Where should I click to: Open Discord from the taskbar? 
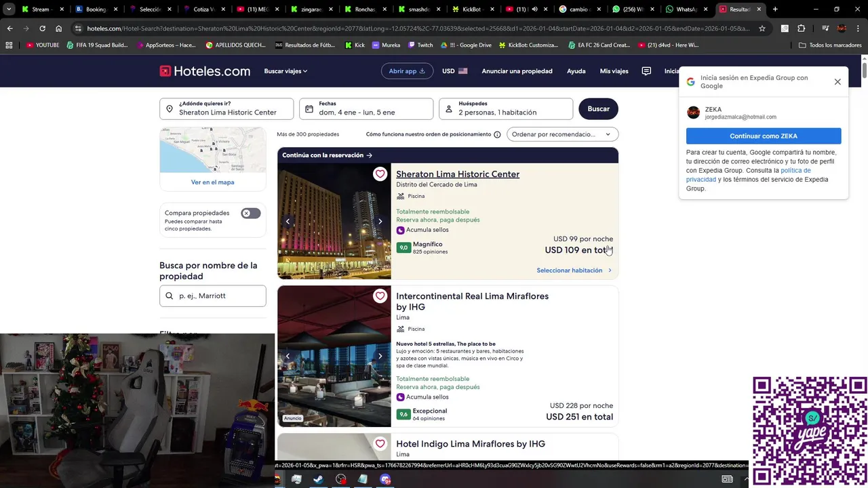tap(385, 479)
